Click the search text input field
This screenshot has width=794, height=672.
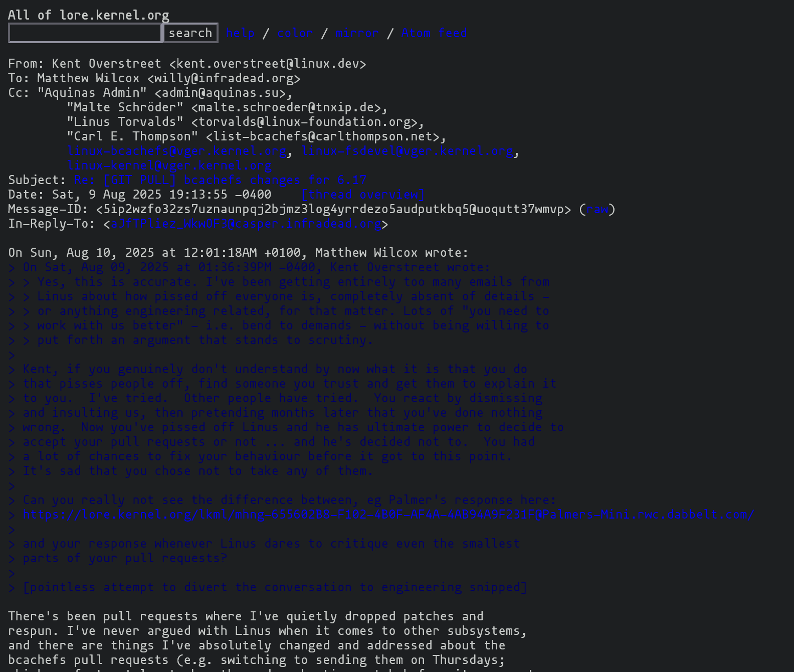point(85,33)
